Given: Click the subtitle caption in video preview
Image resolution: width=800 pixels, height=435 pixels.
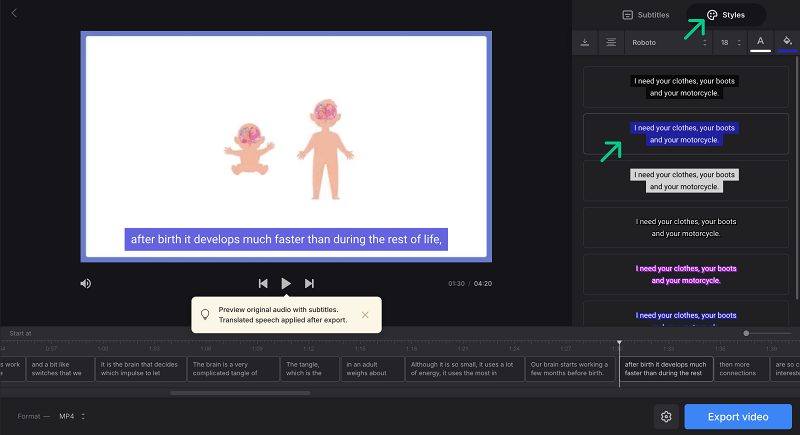Looking at the screenshot, I should (286, 239).
